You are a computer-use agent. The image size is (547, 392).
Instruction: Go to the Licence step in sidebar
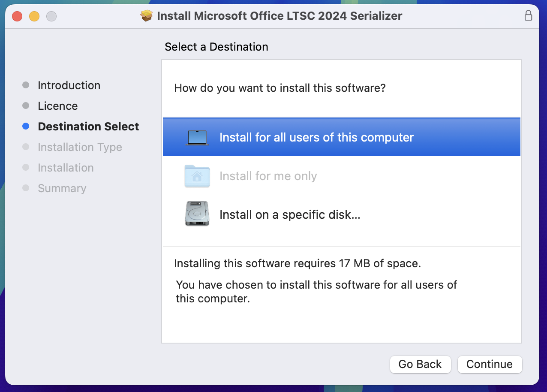58,106
